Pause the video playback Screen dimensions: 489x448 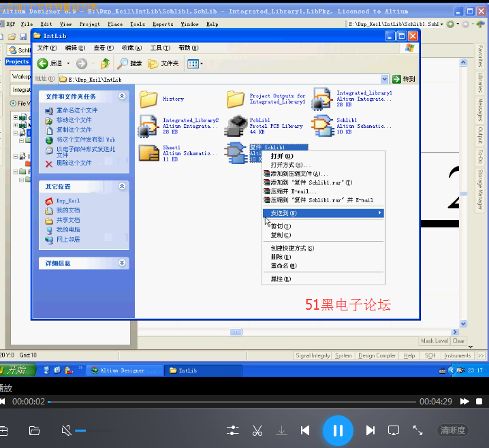click(338, 430)
